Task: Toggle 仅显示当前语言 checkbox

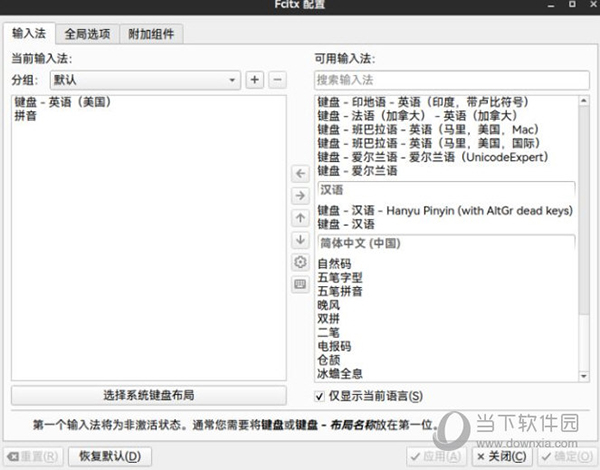Action: click(x=320, y=397)
